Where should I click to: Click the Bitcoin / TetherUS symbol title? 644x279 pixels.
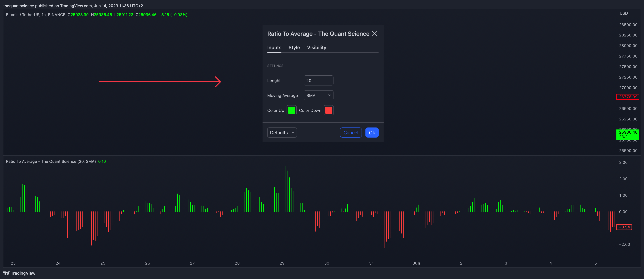(x=35, y=15)
